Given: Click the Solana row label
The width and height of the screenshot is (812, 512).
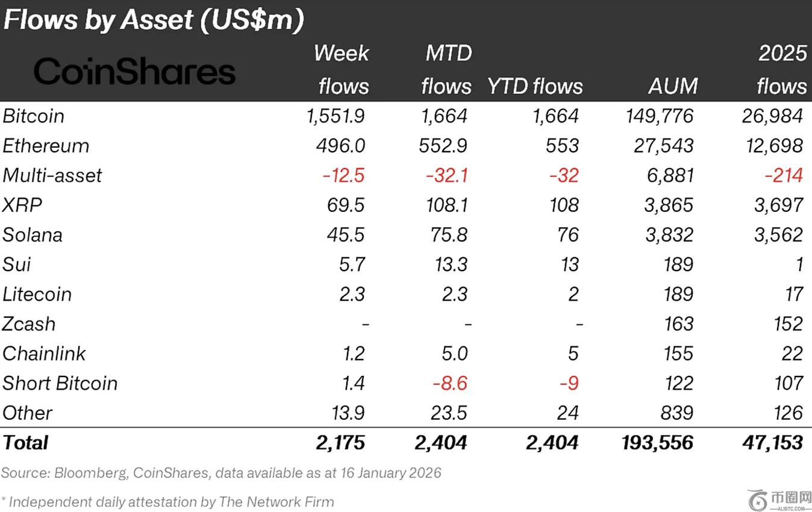Looking at the screenshot, I should tap(33, 234).
